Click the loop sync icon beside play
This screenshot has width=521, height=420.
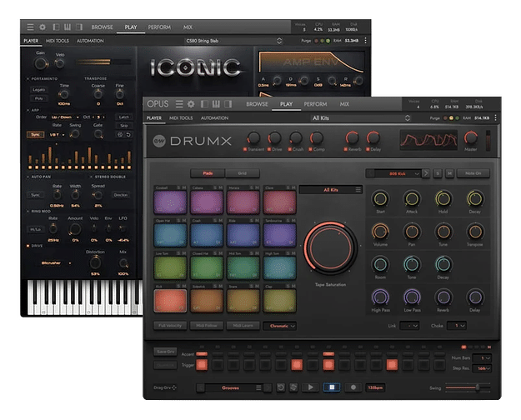293,387
